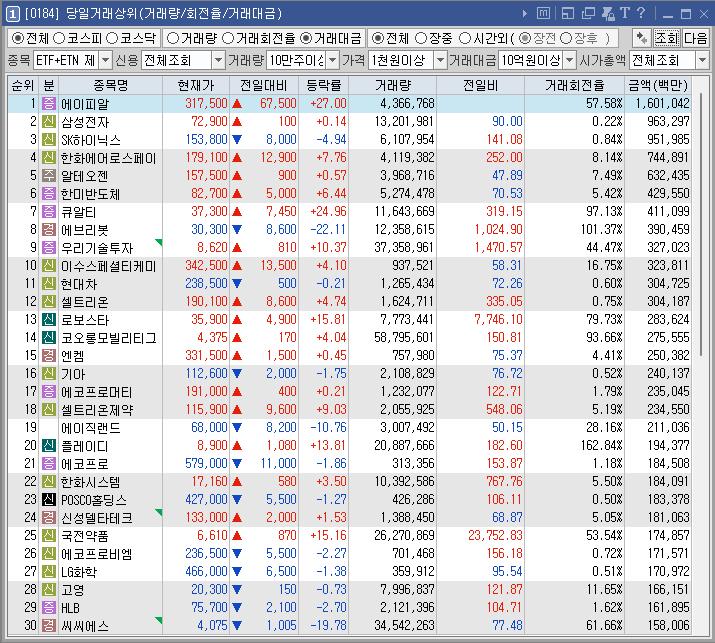This screenshot has height=643, width=715.
Task: Click the 거래회전율 column header
Action: pos(575,85)
